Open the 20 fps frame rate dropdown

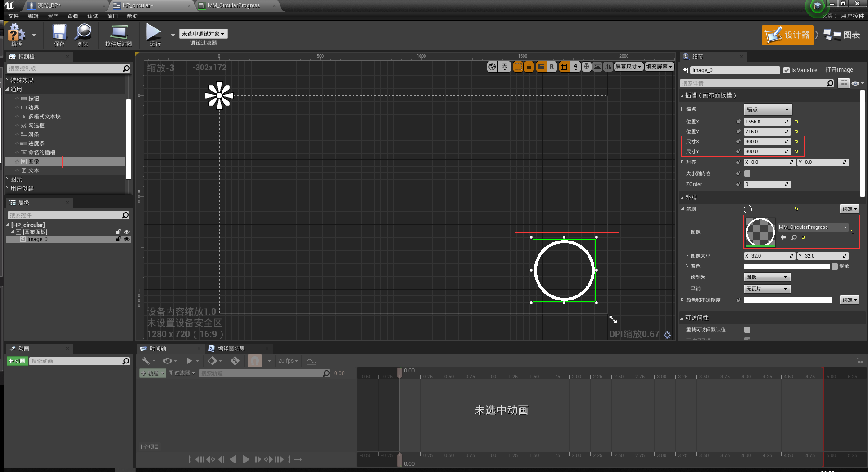(288, 361)
